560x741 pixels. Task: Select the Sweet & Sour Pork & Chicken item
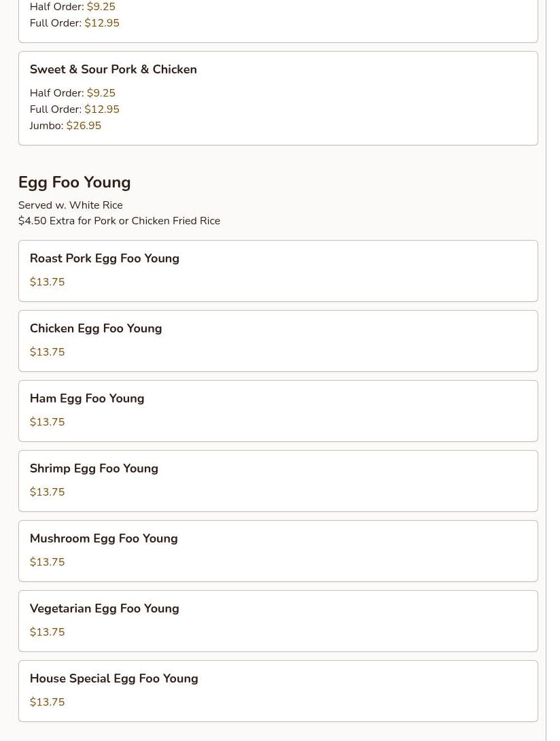pyautogui.click(x=113, y=69)
